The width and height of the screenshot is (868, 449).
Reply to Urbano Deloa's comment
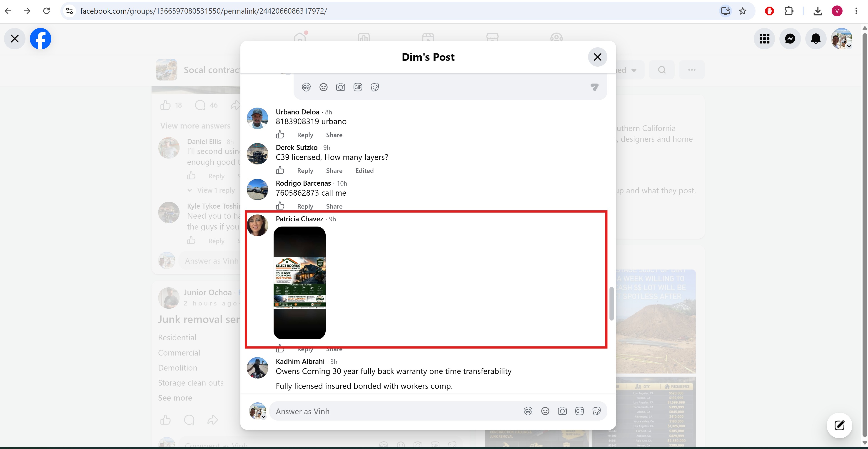[x=305, y=135]
